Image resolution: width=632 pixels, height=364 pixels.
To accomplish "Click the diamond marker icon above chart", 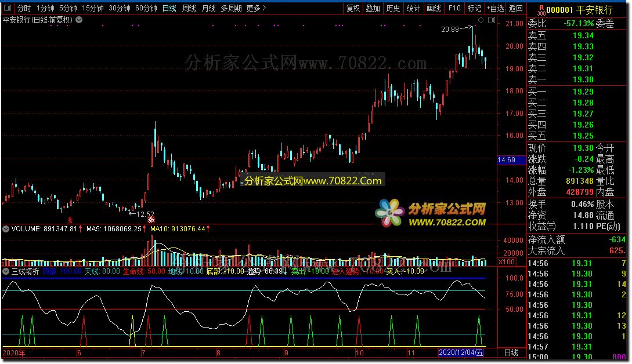I will tap(481, 20).
